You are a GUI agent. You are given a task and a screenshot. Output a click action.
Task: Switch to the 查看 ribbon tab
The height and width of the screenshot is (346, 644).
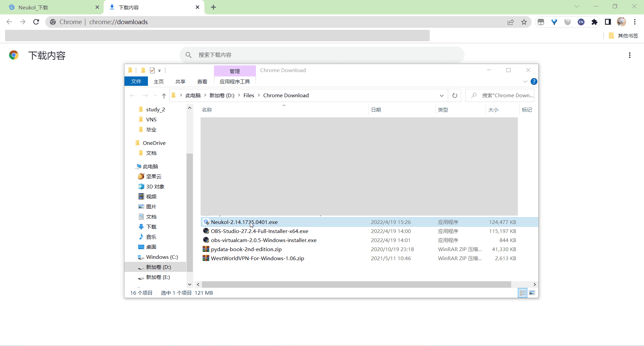202,81
